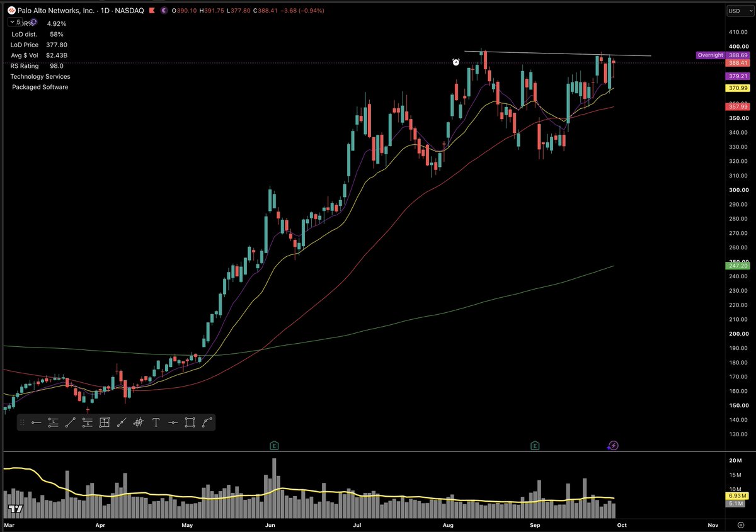
Task: Select the line tool marked with S
Action: pyautogui.click(x=88, y=422)
